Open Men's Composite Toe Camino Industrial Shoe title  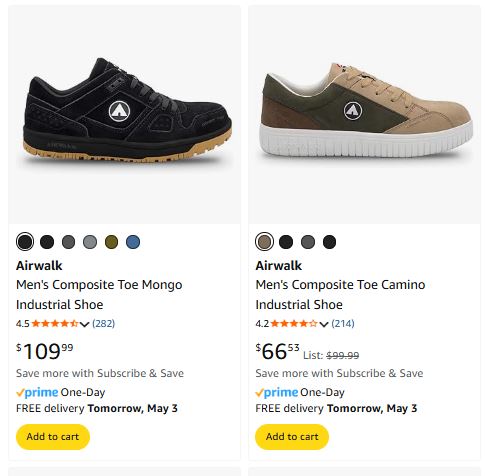point(340,295)
